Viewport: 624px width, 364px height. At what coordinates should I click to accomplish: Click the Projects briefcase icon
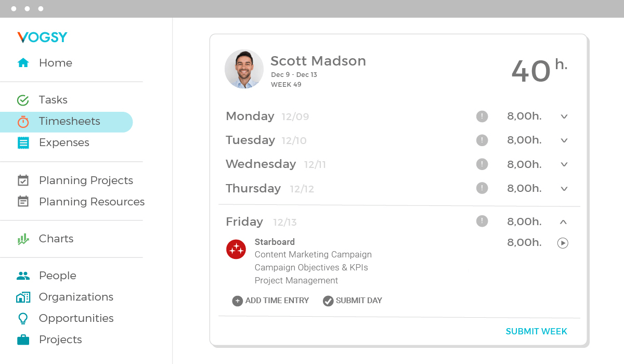click(23, 340)
